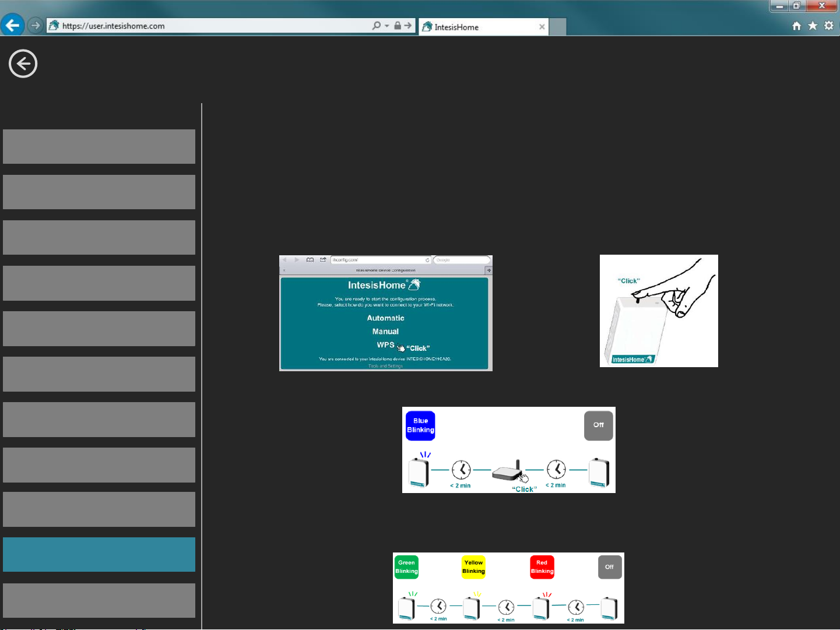840x630 pixels.
Task: Open the Tools gear menu
Action: point(829,26)
